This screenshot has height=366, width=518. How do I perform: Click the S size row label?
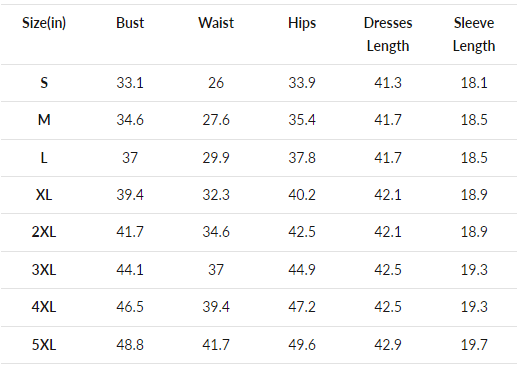[44, 83]
